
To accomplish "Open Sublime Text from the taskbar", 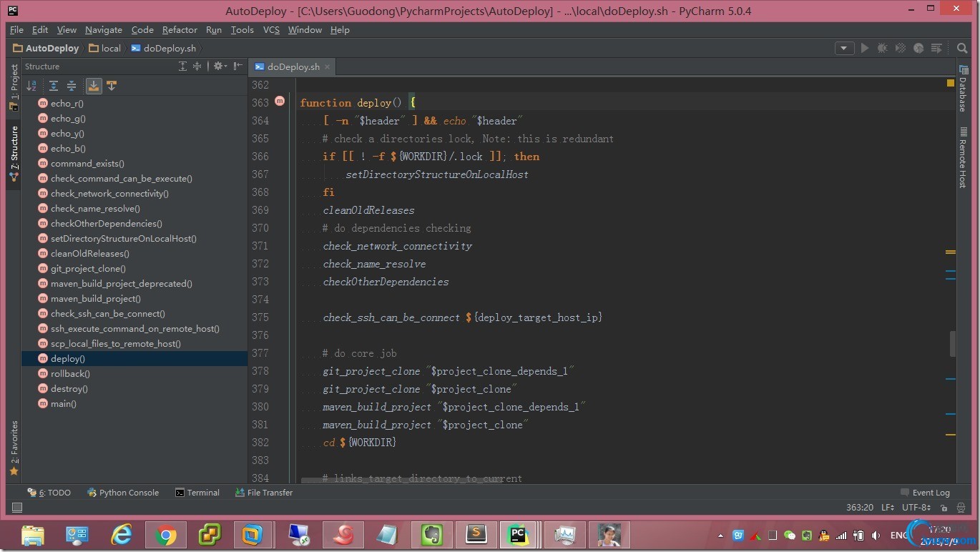I will pyautogui.click(x=476, y=535).
